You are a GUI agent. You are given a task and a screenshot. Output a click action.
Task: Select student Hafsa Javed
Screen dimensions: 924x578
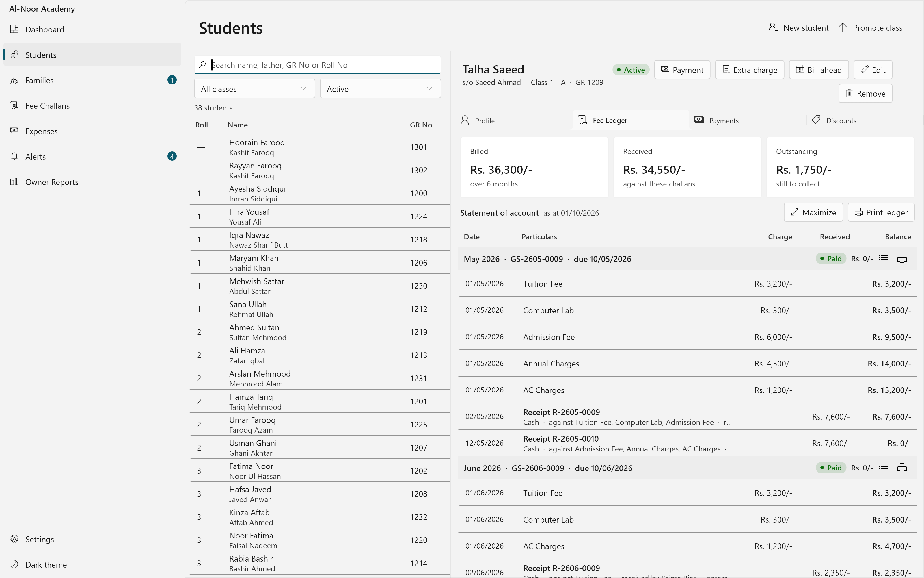click(320, 494)
